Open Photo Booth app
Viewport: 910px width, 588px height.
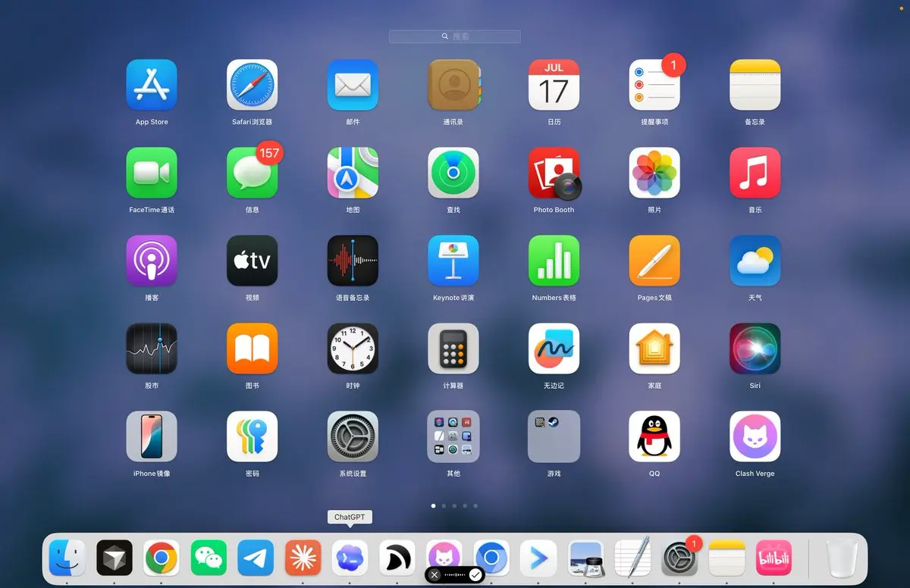(x=554, y=173)
